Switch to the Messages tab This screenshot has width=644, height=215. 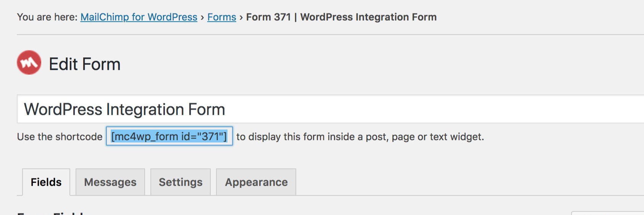[110, 182]
